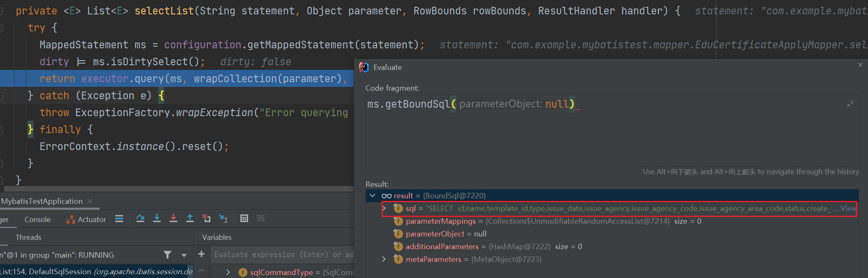
Task: Click the Run to Cursor icon
Action: coord(223,219)
